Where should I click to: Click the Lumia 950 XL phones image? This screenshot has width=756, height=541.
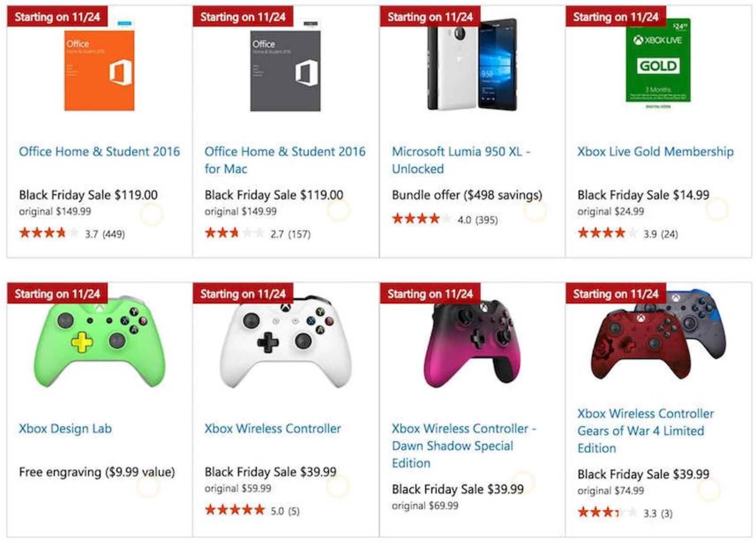pyautogui.click(x=472, y=65)
